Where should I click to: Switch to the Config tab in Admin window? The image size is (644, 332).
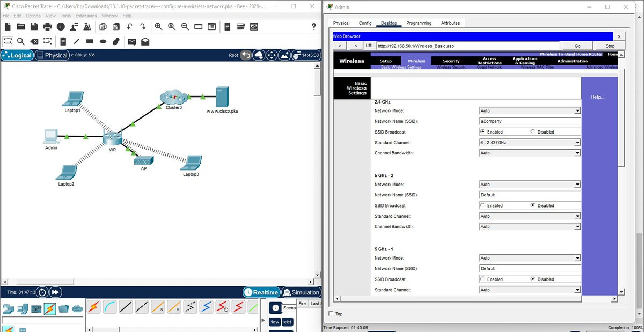(365, 23)
